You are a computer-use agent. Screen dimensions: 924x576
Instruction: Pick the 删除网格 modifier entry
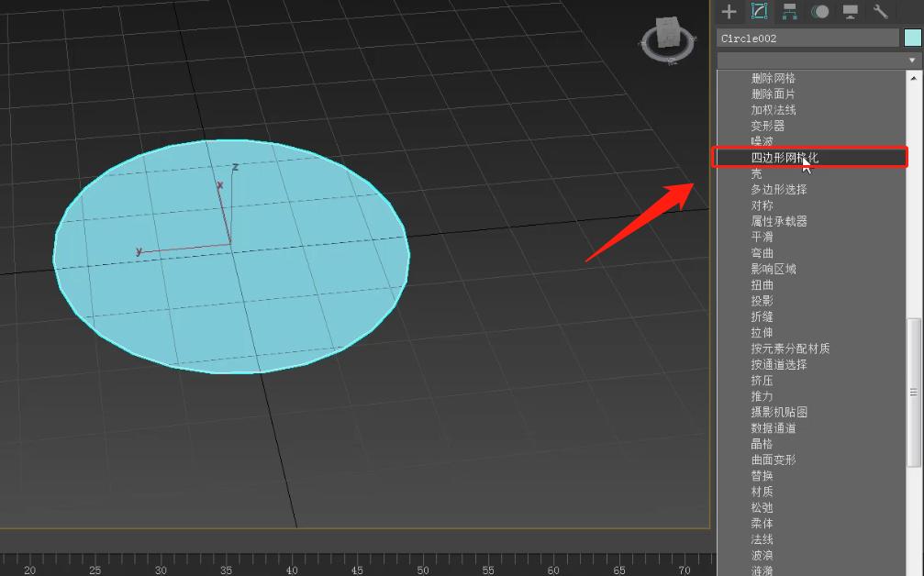(774, 78)
